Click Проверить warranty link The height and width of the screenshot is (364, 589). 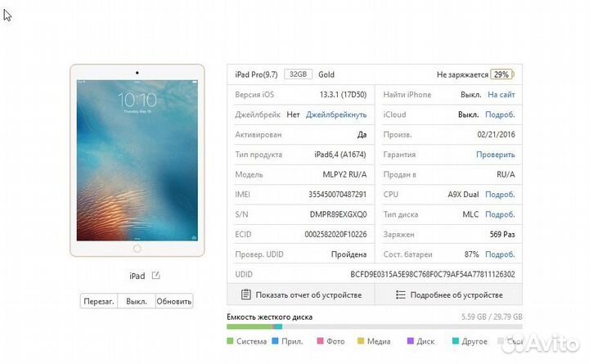[496, 155]
